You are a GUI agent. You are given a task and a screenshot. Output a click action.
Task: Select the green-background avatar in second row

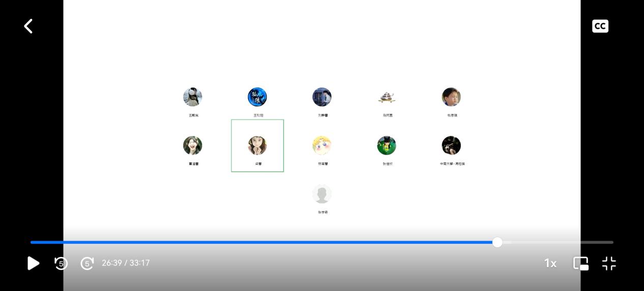[387, 145]
